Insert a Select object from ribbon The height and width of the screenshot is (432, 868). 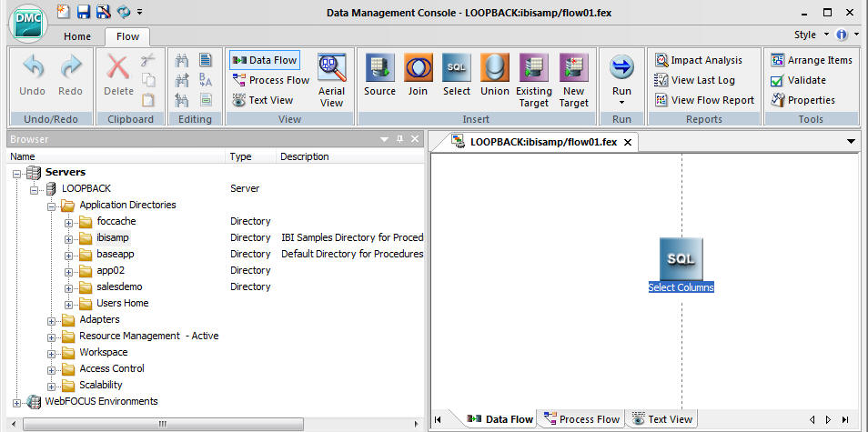coord(457,75)
